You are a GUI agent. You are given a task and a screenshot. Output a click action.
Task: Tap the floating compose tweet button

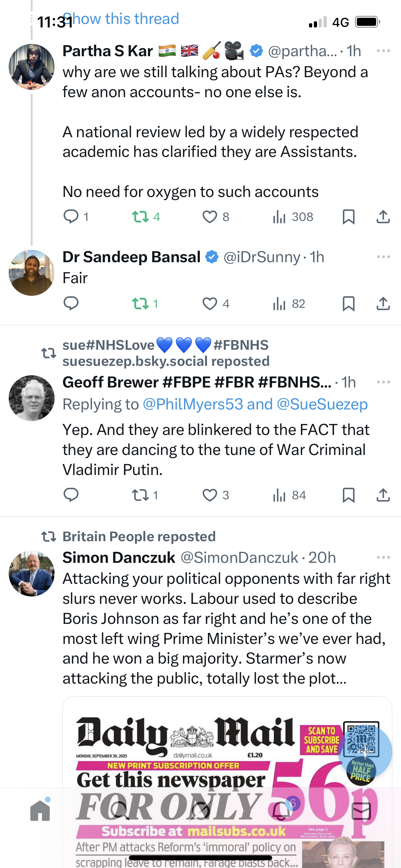point(365,752)
